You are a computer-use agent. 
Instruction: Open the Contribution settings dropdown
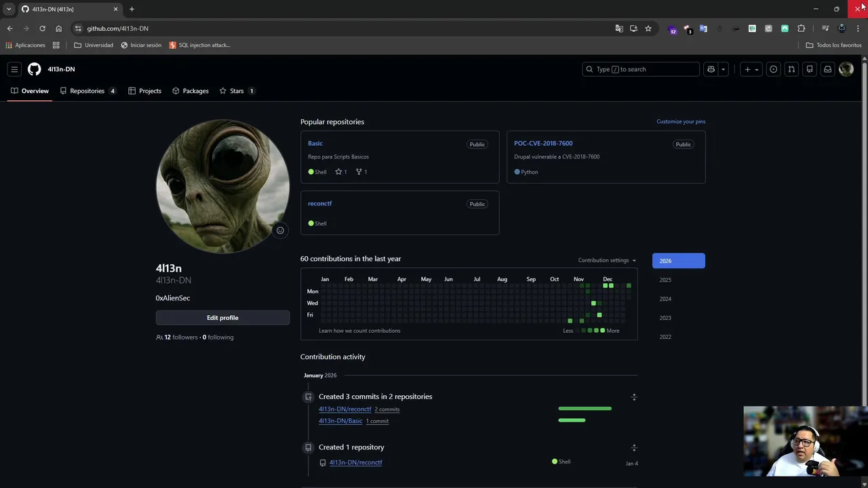607,260
